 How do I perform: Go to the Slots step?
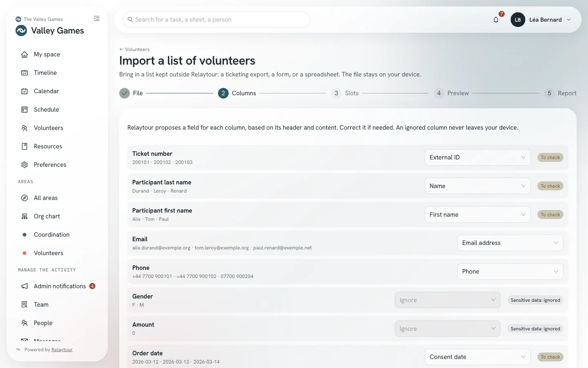click(x=345, y=93)
